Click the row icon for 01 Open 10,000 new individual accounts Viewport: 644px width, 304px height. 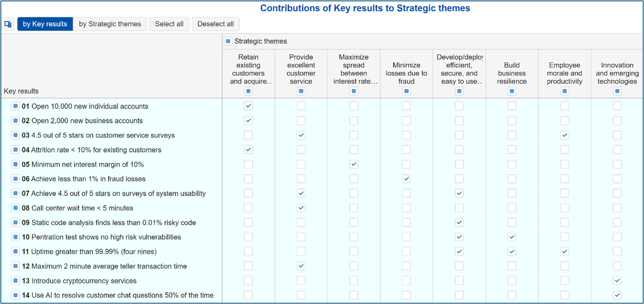click(15, 106)
